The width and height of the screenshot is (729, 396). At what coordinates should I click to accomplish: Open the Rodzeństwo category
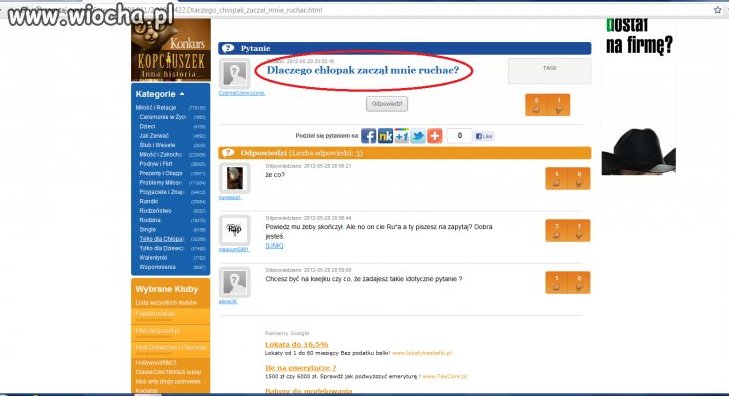pos(155,211)
